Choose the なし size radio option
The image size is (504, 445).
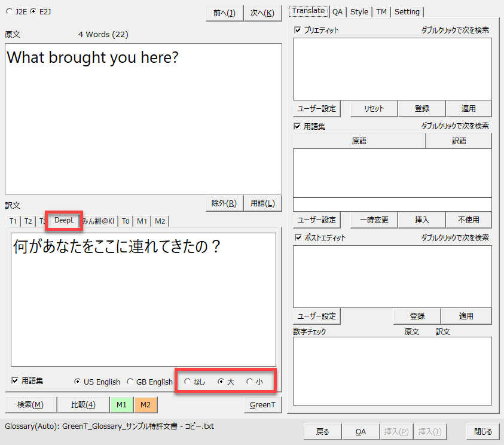[x=188, y=382]
